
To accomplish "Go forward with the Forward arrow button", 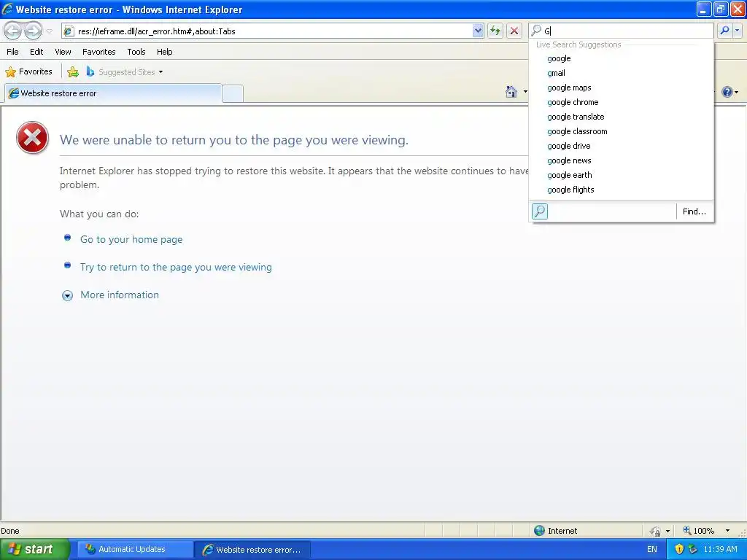I will tap(33, 31).
